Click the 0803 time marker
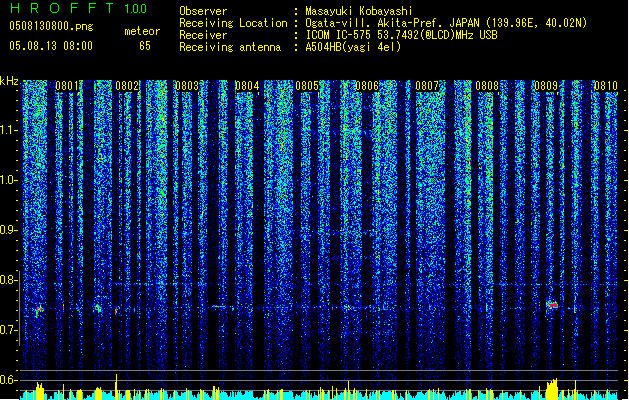629x400 pixels. [x=187, y=86]
